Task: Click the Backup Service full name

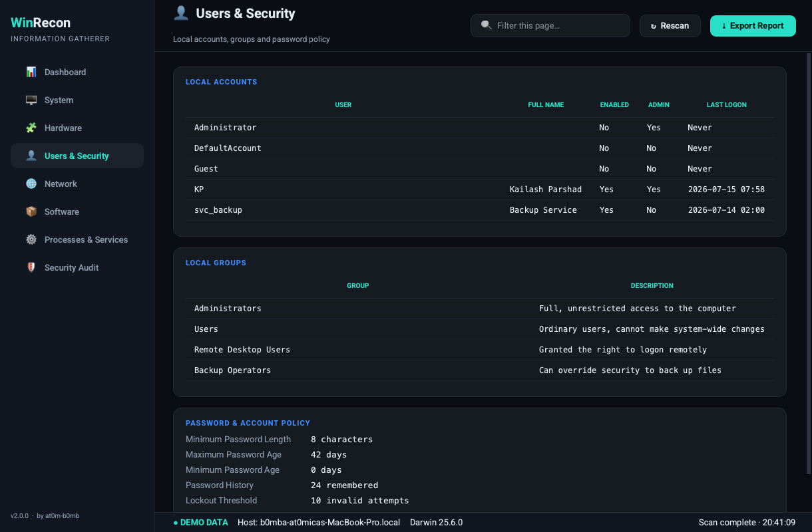Action: (x=543, y=210)
